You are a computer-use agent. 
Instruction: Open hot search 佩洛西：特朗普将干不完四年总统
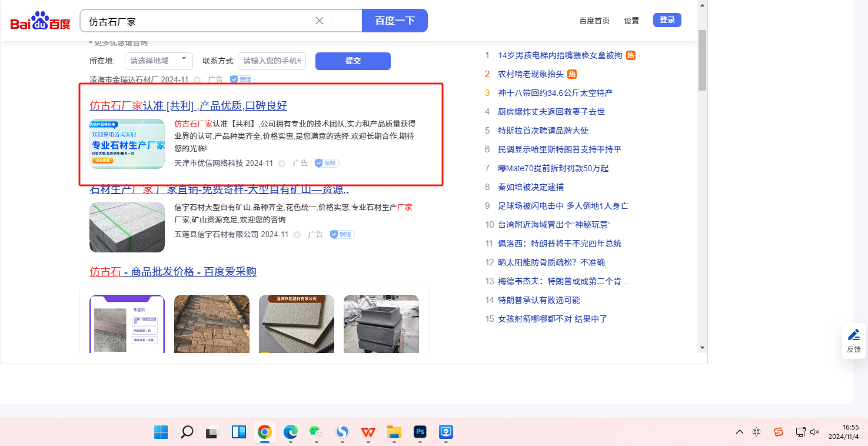point(560,244)
